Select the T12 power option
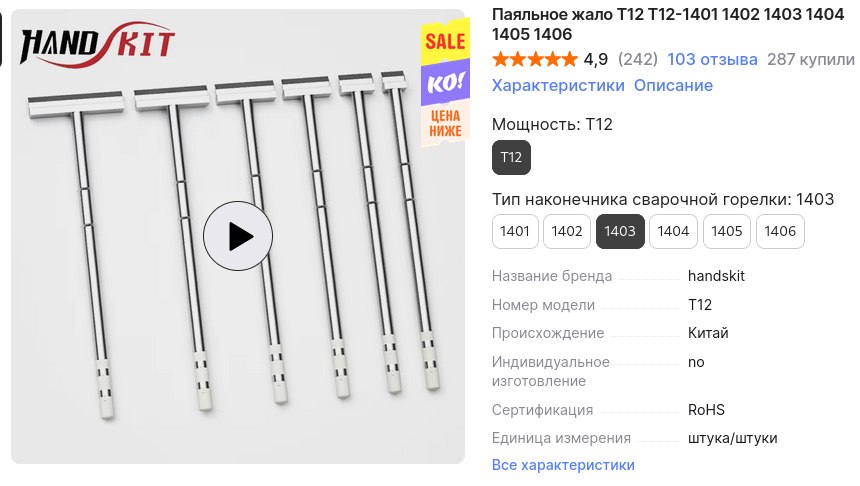This screenshot has width=860, height=486. (511, 157)
